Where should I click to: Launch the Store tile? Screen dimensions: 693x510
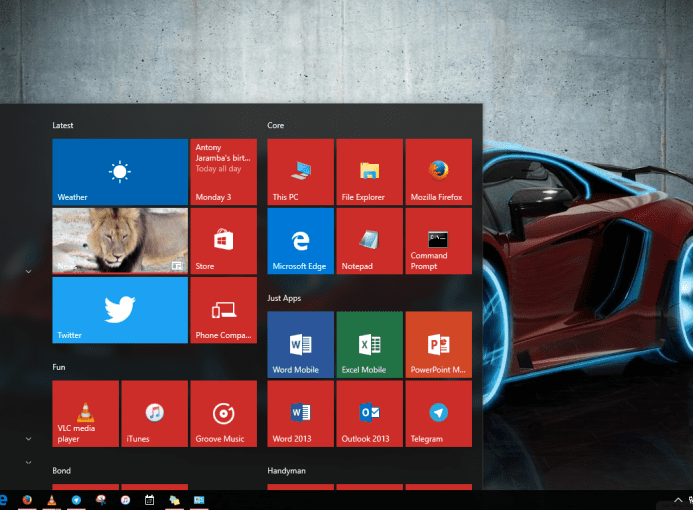tap(223, 241)
